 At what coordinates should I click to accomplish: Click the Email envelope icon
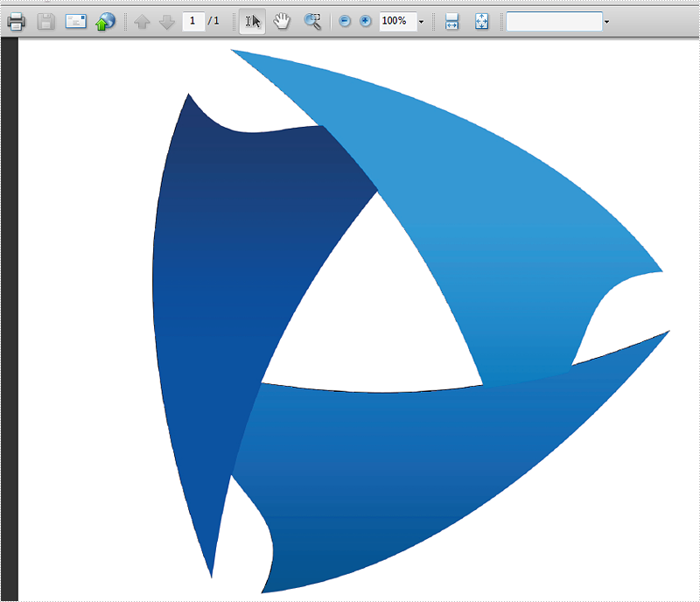pos(75,21)
